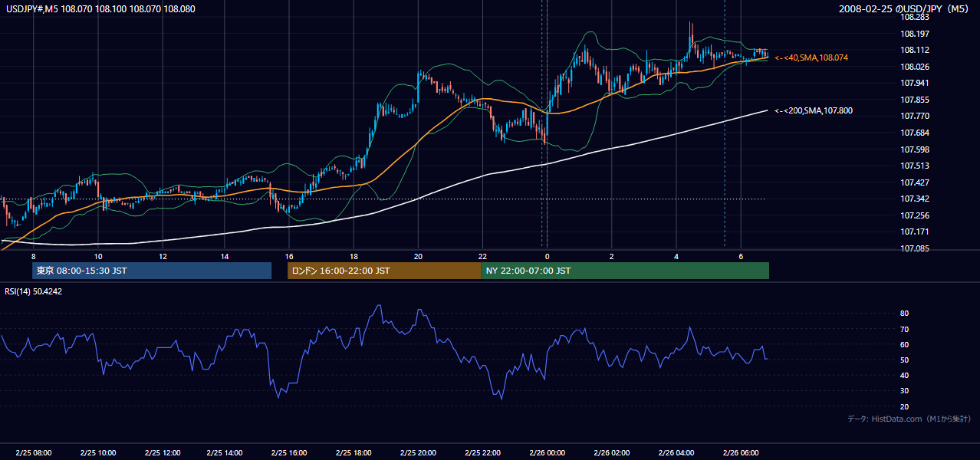
Task: Click hour tick 12 under the price chart
Action: [162, 256]
